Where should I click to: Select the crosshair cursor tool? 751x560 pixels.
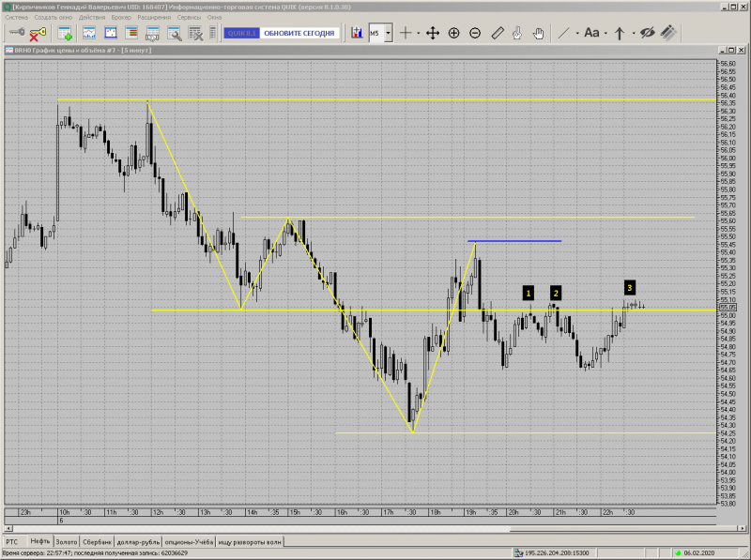(406, 33)
